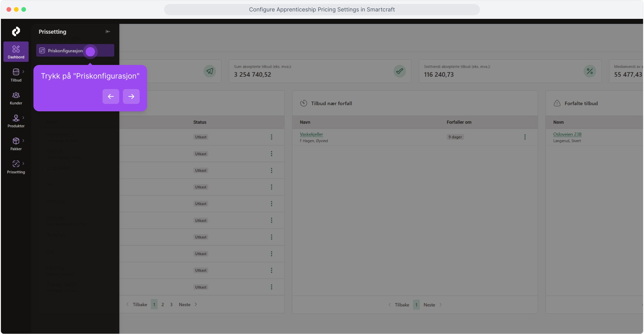Click the 3 254 740,52 sum value
This screenshot has width=644, height=334.
tap(252, 75)
